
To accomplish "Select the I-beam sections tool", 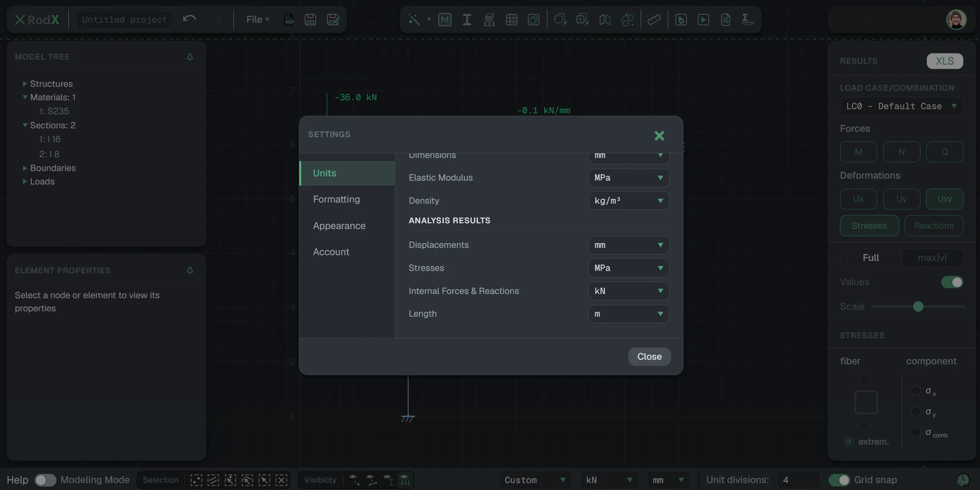I will 467,20.
